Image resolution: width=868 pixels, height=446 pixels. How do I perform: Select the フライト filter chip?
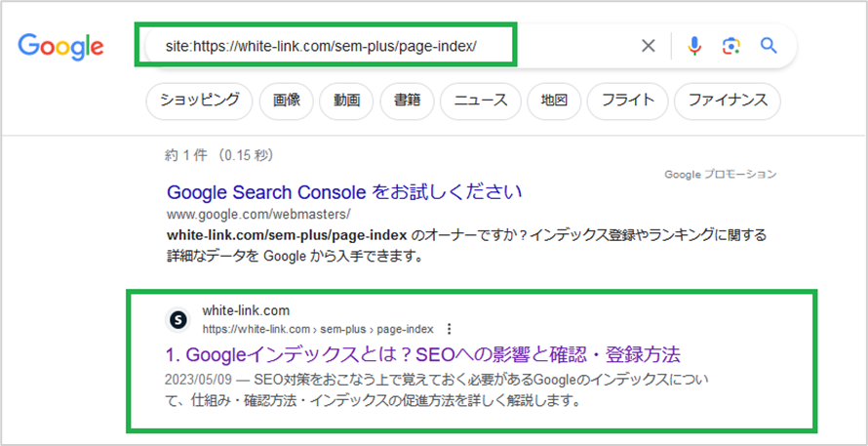tap(628, 101)
